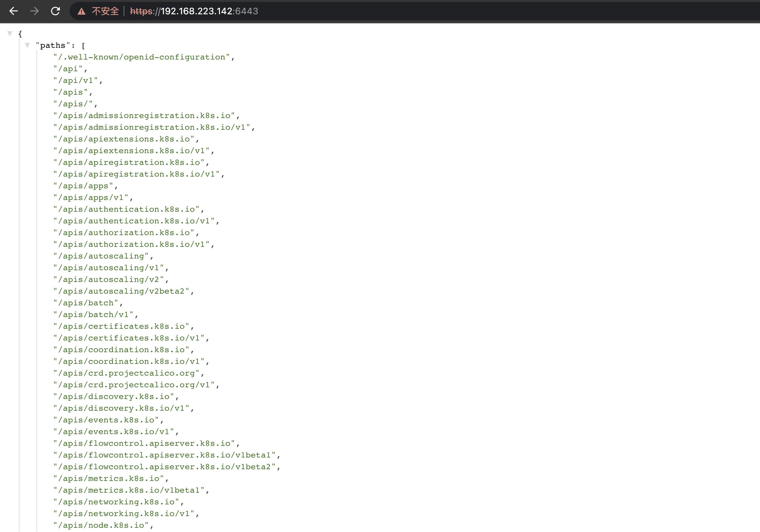Click the "/api/v1" path string
This screenshot has height=532, width=760.
pos(76,80)
